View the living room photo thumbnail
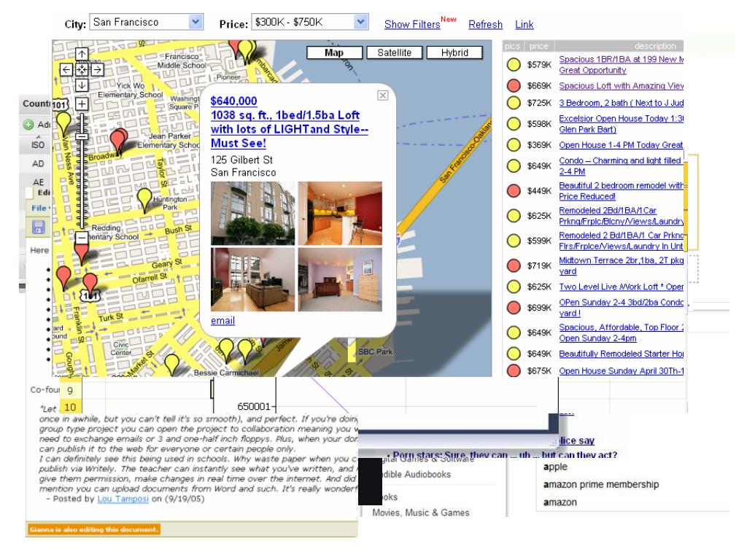This screenshot has height=560, width=747. 252,279
